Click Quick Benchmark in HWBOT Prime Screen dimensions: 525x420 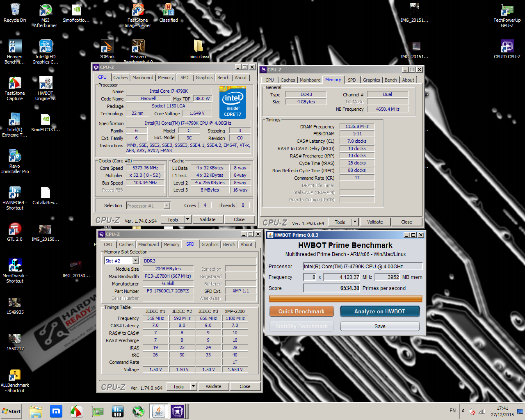point(301,311)
